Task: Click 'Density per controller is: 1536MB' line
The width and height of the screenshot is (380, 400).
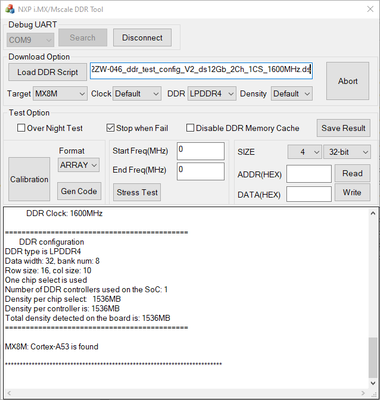Action: [x=62, y=309]
